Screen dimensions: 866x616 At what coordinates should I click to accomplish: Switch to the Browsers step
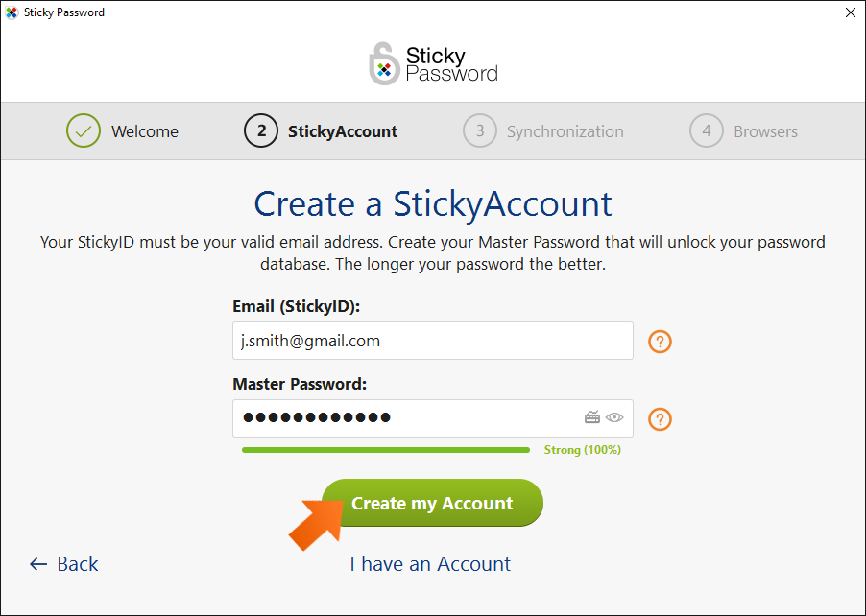765,131
